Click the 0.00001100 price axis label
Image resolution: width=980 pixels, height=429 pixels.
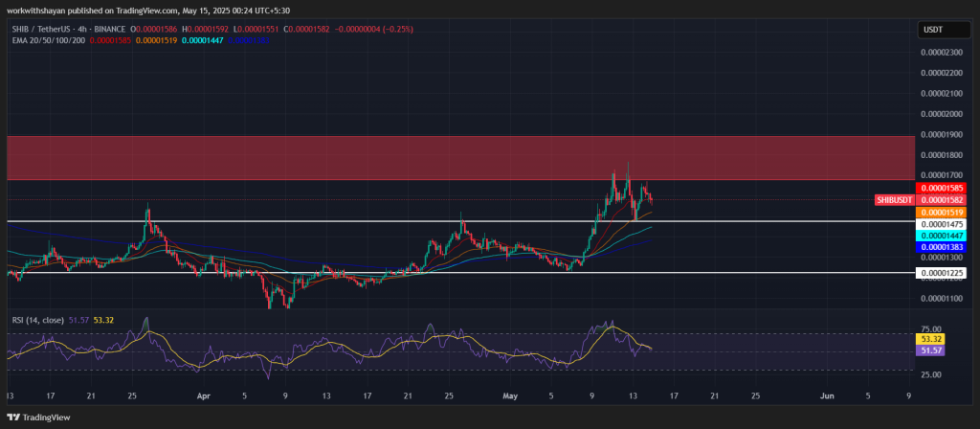[x=942, y=299]
